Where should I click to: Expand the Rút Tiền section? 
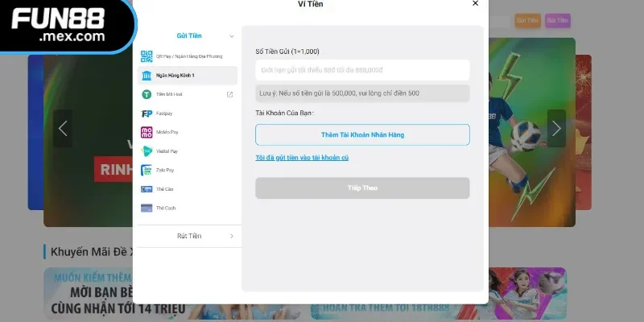189,236
